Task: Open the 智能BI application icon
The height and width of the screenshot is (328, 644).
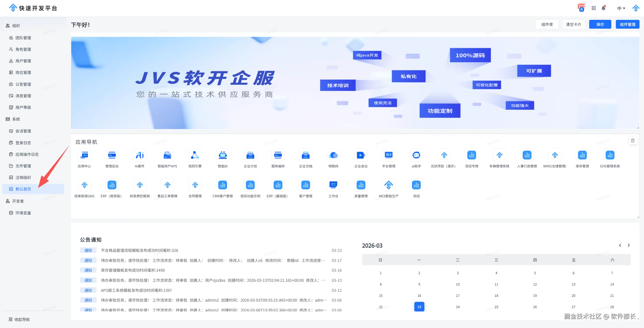Action: [x=223, y=155]
